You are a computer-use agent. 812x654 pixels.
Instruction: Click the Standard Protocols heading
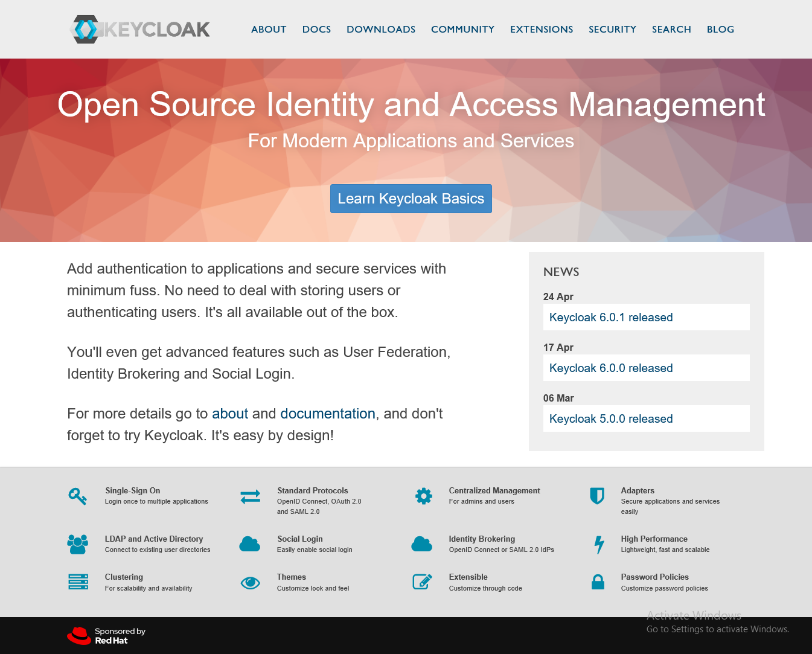point(313,490)
